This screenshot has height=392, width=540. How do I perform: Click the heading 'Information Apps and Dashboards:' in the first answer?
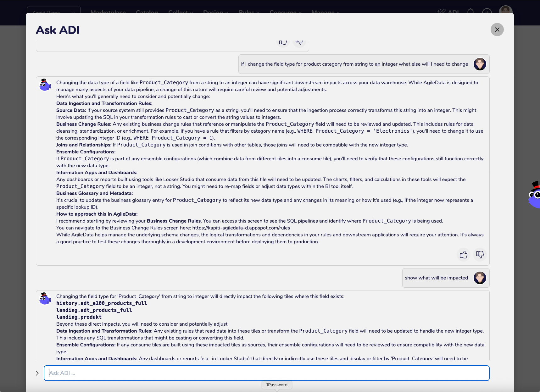pyautogui.click(x=97, y=173)
